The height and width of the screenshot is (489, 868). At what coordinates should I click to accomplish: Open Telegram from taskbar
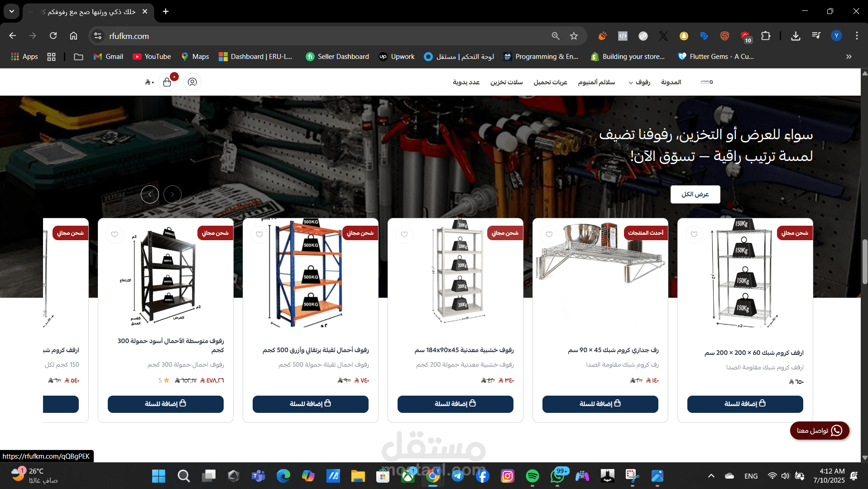(458, 476)
